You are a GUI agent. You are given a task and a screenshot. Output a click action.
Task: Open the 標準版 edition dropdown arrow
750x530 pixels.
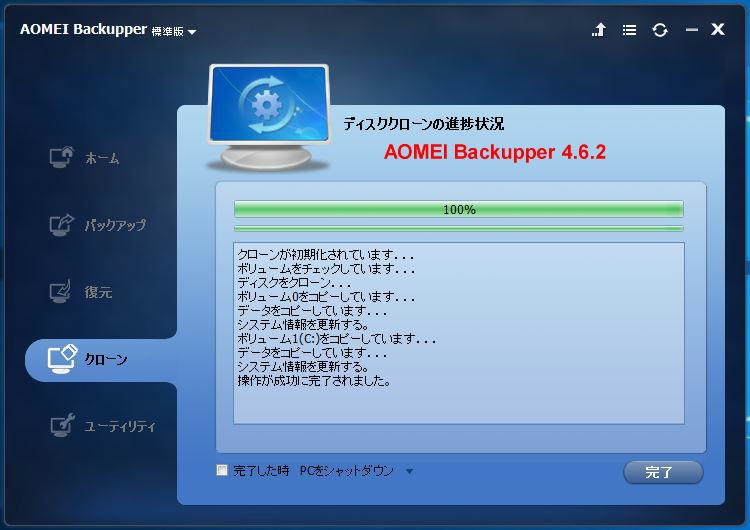tap(192, 32)
